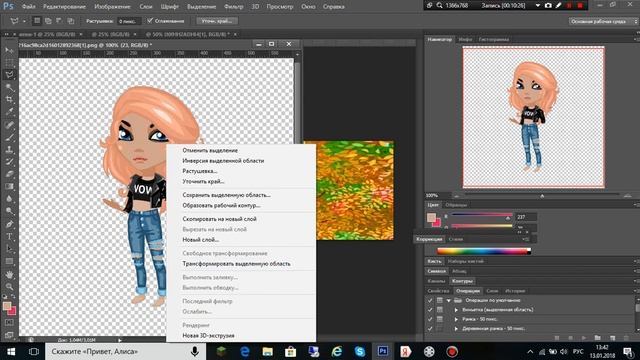Click the color spectrum ramp
The width and height of the screenshot is (640, 360).
pyautogui.click(x=484, y=251)
